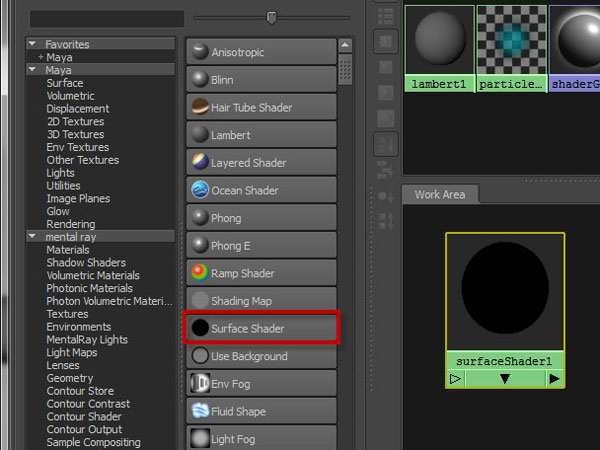Select the Contour Store category
600x450 pixels.
[80, 391]
